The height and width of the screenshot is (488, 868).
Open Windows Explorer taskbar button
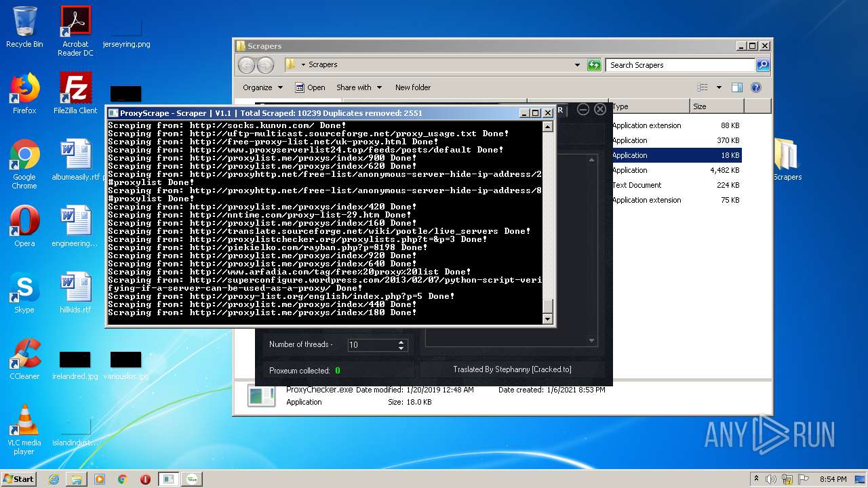(x=77, y=479)
